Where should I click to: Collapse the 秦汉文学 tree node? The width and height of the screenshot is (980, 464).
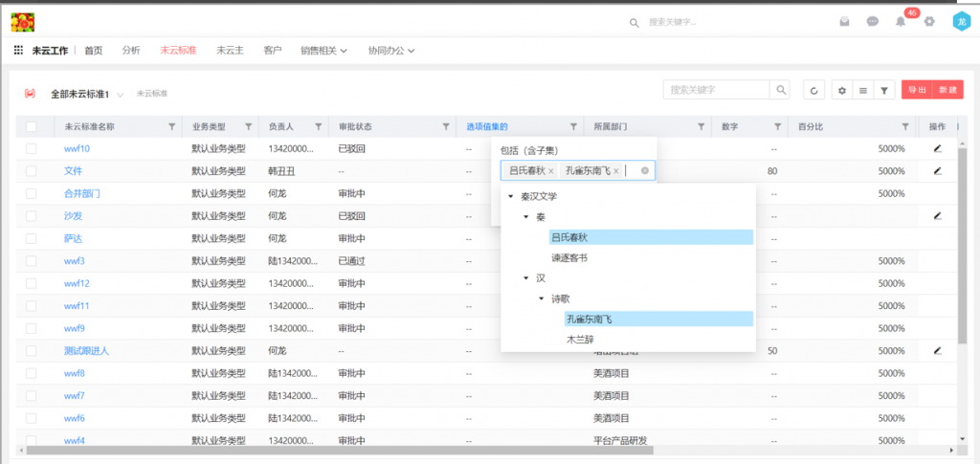pyautogui.click(x=511, y=196)
